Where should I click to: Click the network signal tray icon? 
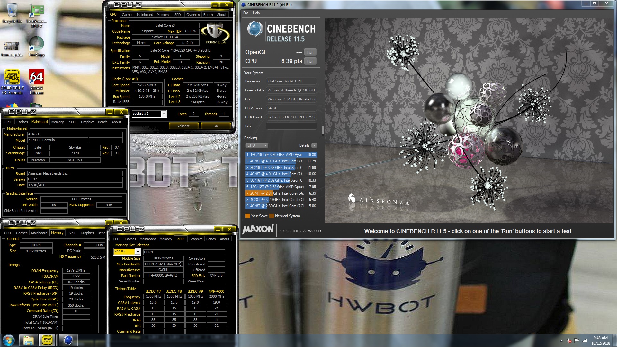[585, 341]
